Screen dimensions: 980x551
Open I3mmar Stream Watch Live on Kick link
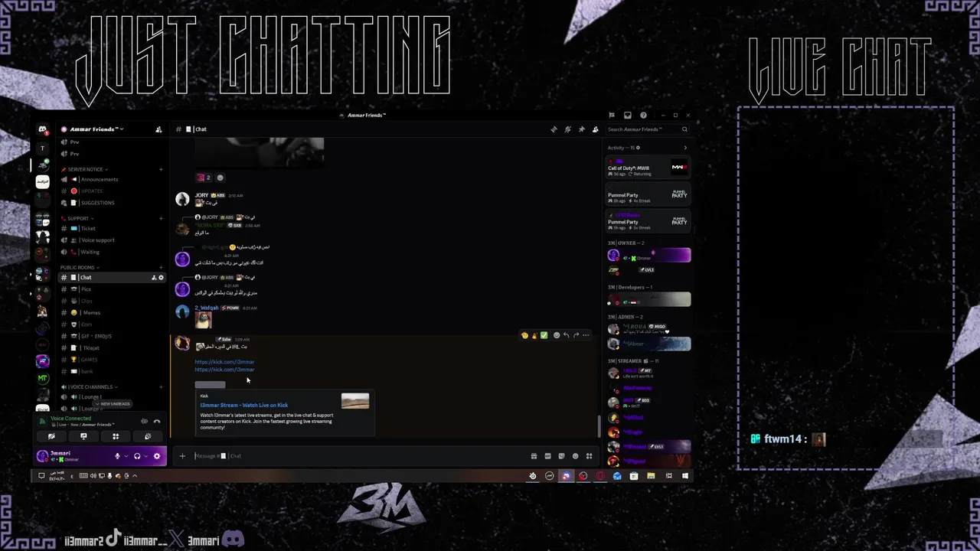244,405
